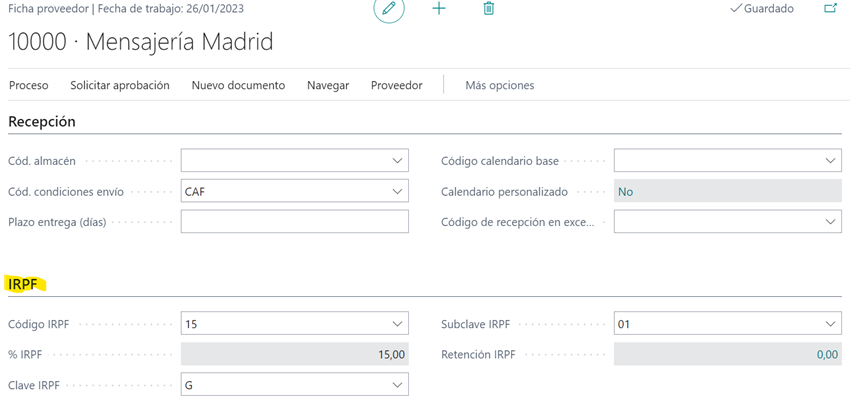Click the trash can delete icon

pos(489,9)
